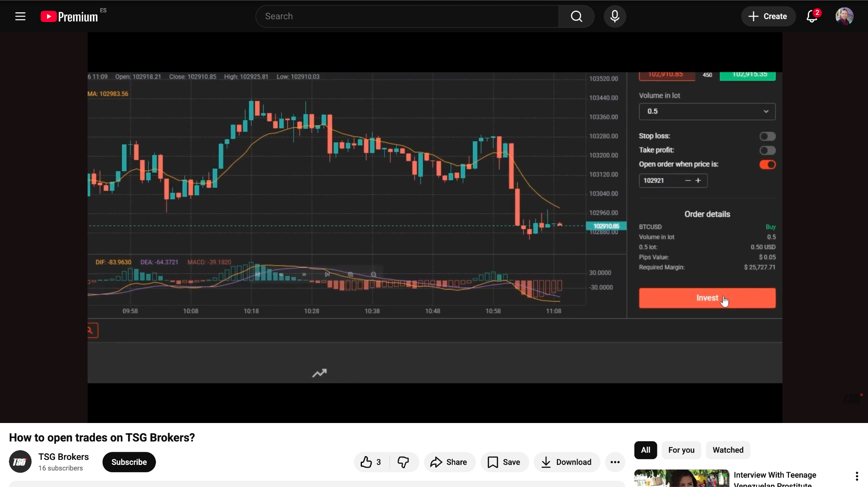Open Interview With Teenage video title
Screen dimensions: 868x487
[x=775, y=479]
